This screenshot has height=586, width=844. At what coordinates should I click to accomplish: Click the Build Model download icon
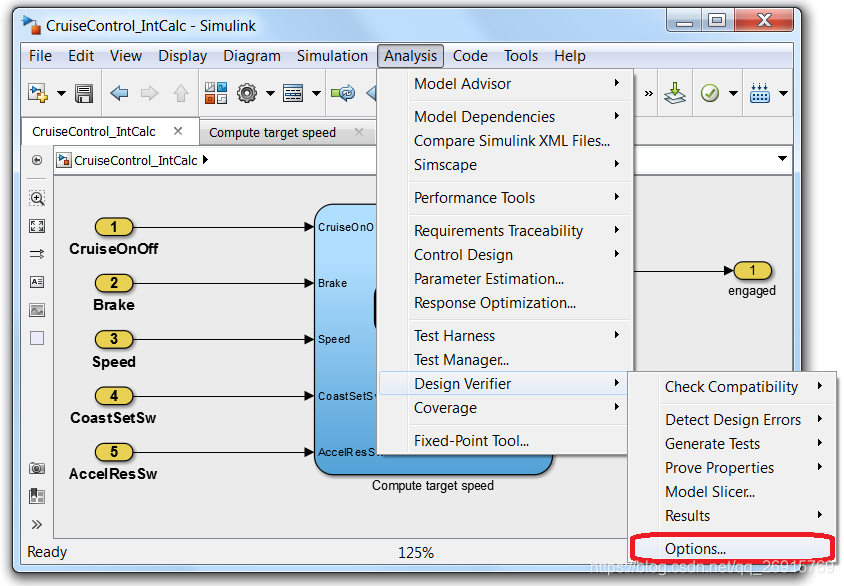(674, 93)
